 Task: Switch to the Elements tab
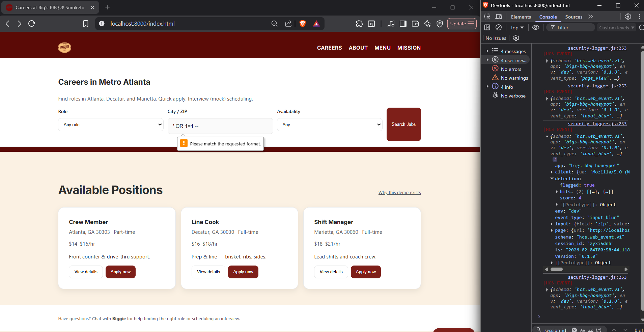(x=521, y=17)
